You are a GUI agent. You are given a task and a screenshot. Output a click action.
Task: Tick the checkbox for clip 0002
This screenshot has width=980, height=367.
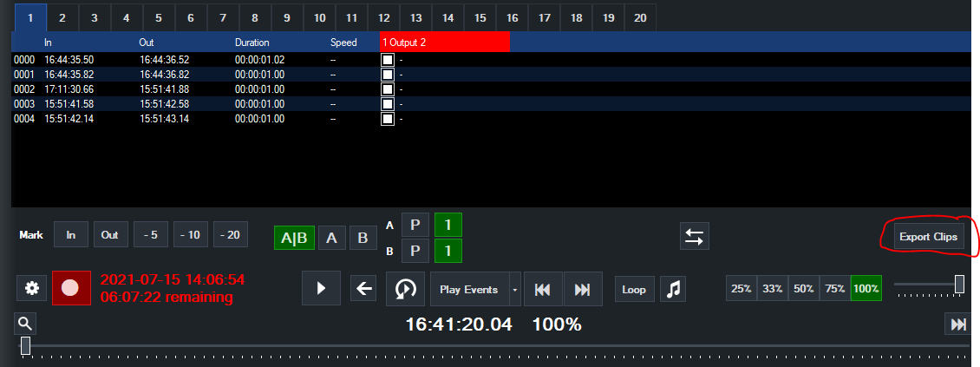pos(388,89)
